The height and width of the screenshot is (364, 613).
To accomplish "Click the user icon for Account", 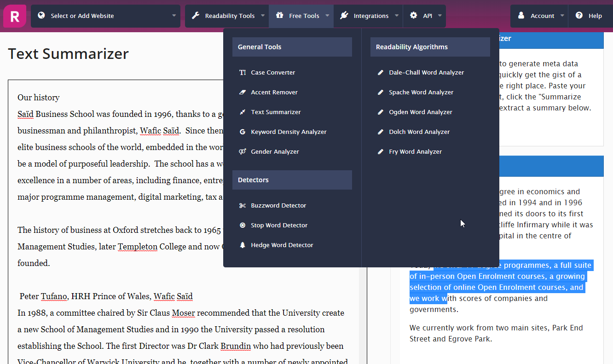I will (521, 16).
